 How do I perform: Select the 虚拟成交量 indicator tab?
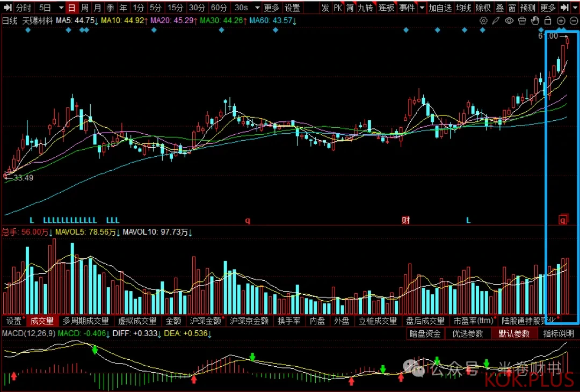[x=137, y=321]
